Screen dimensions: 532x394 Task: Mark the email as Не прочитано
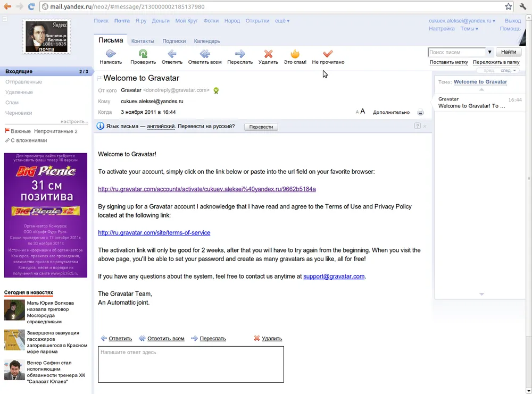coord(328,54)
